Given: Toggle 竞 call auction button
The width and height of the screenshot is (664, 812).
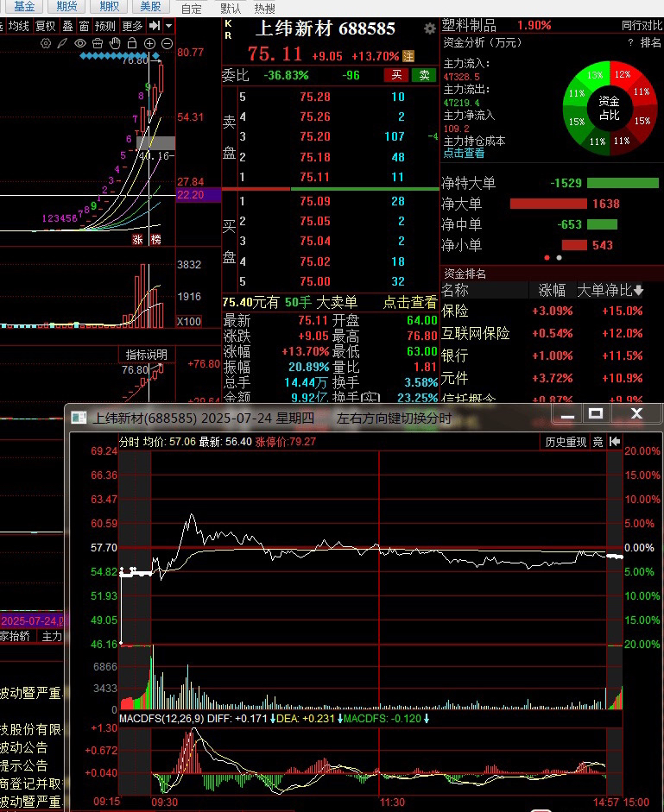Looking at the screenshot, I should 598,442.
